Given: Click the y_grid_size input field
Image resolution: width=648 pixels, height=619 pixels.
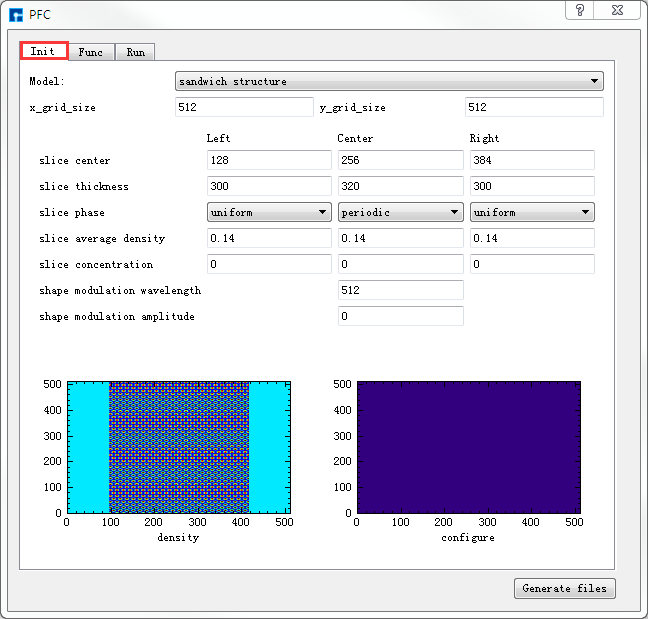Looking at the screenshot, I should coord(534,107).
